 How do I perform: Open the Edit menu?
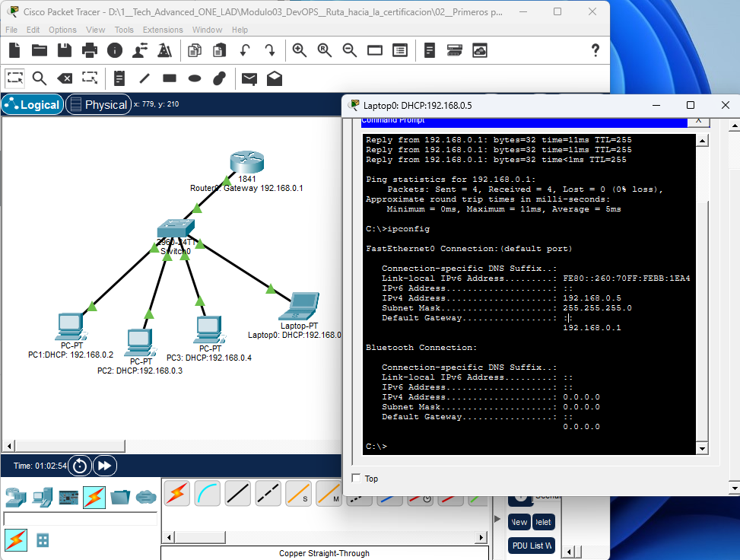pyautogui.click(x=33, y=30)
